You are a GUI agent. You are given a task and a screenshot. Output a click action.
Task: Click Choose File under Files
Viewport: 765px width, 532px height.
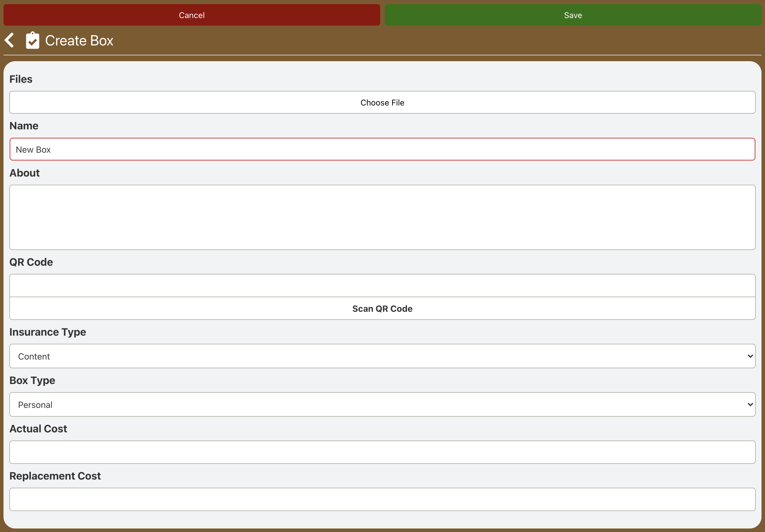point(382,103)
